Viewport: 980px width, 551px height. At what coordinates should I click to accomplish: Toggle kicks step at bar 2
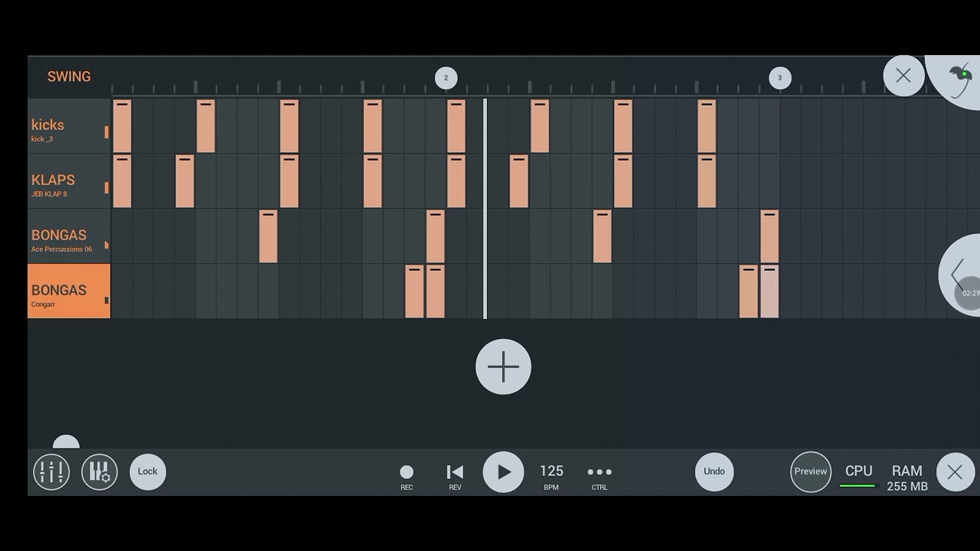pyautogui.click(x=456, y=126)
